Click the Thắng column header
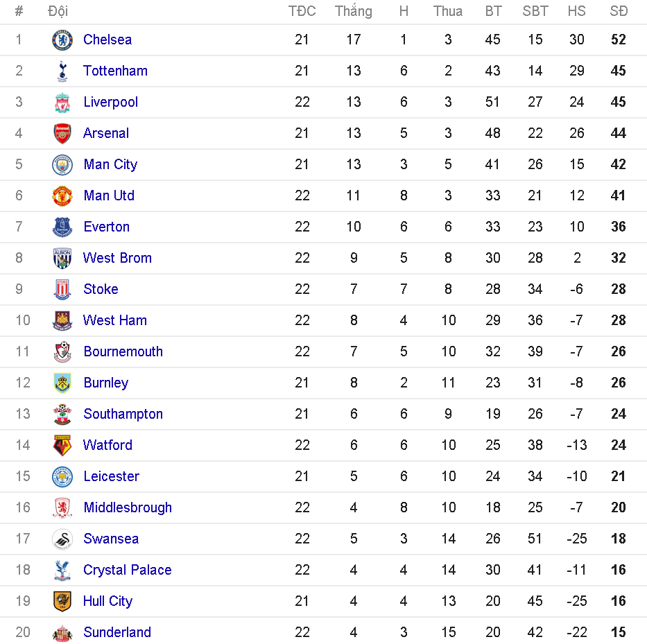The image size is (647, 644). click(353, 11)
